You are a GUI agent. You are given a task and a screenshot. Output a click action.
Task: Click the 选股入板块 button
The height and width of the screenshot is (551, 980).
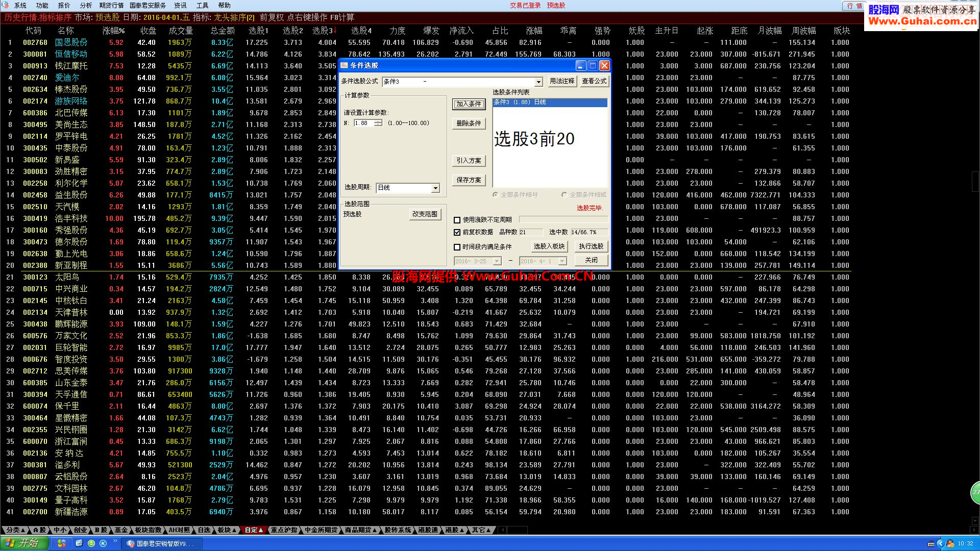click(549, 246)
